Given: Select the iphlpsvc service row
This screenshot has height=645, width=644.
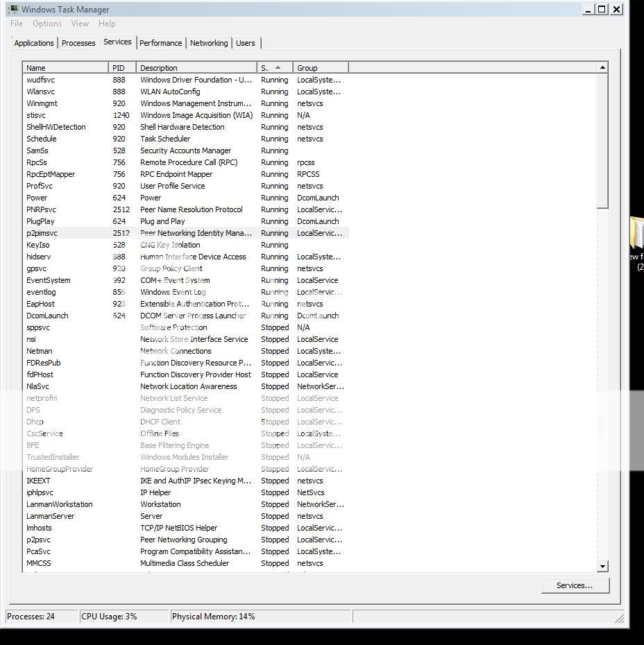Looking at the screenshot, I should point(186,493).
